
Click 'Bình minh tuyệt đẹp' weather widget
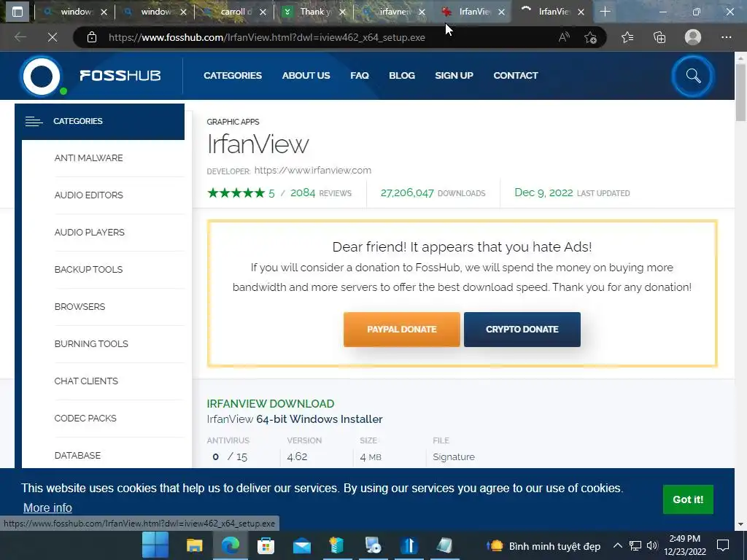tap(543, 546)
